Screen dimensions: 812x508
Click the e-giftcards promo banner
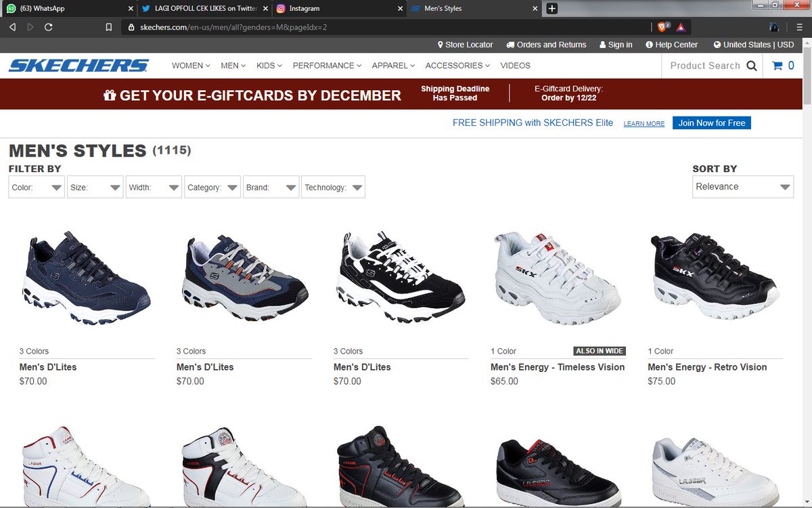click(x=401, y=94)
